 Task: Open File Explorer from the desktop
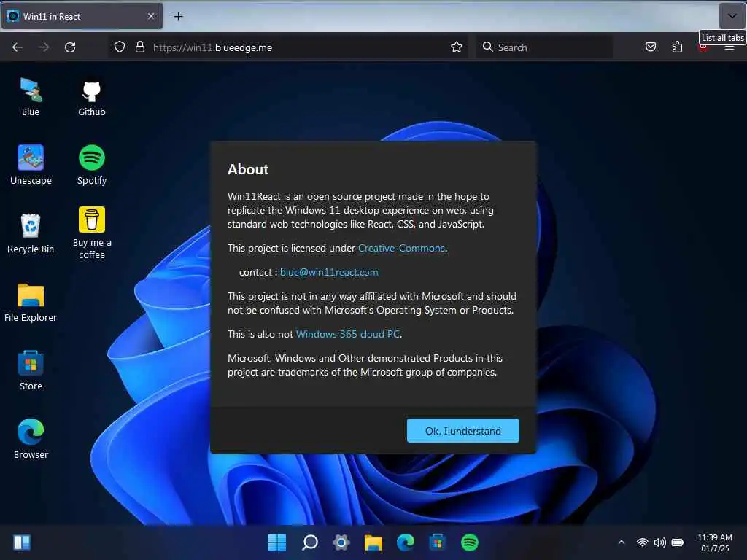(x=31, y=302)
